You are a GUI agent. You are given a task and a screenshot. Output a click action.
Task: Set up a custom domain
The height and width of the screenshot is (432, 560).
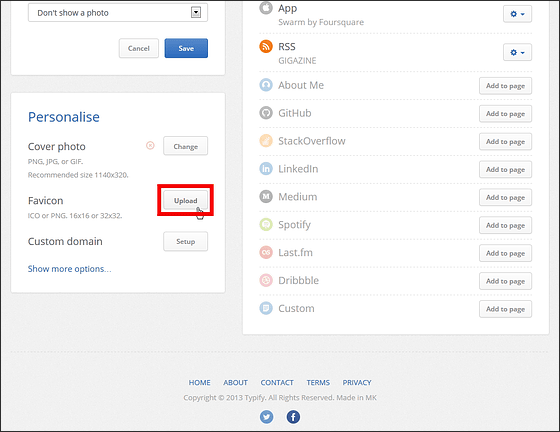pyautogui.click(x=185, y=242)
